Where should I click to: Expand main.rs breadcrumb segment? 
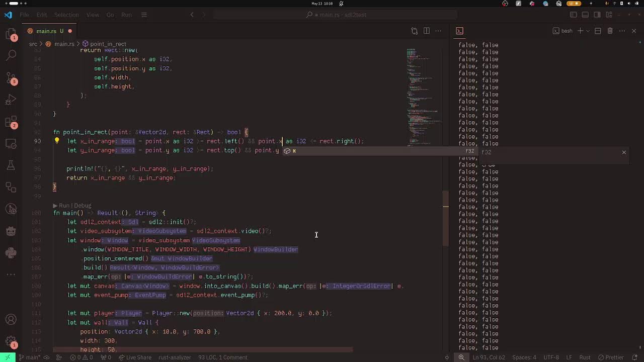pyautogui.click(x=60, y=44)
